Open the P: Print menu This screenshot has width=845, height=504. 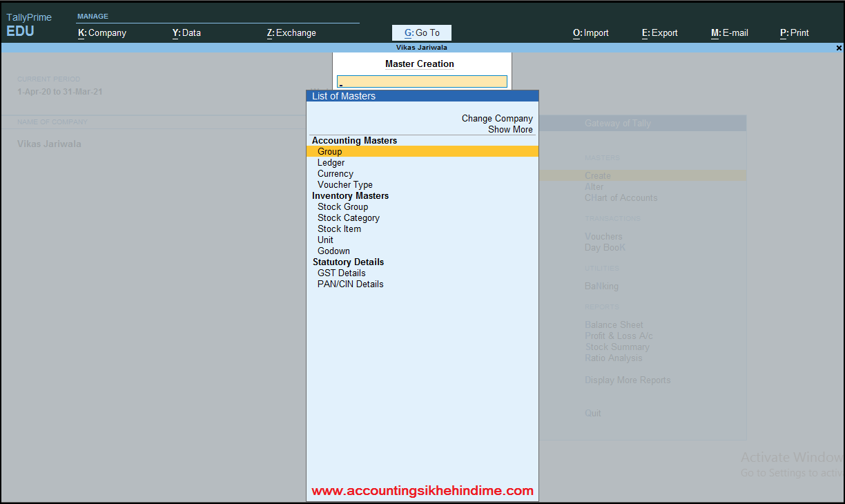[x=795, y=32]
